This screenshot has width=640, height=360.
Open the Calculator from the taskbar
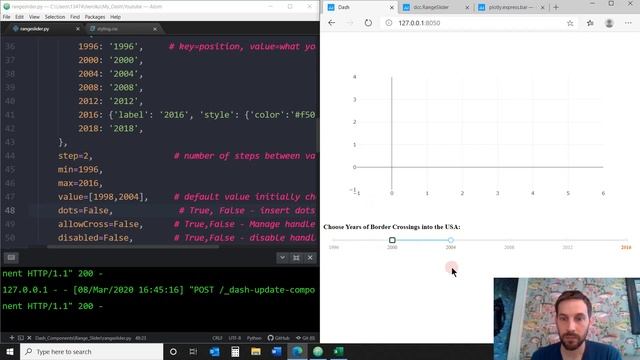pyautogui.click(x=235, y=351)
